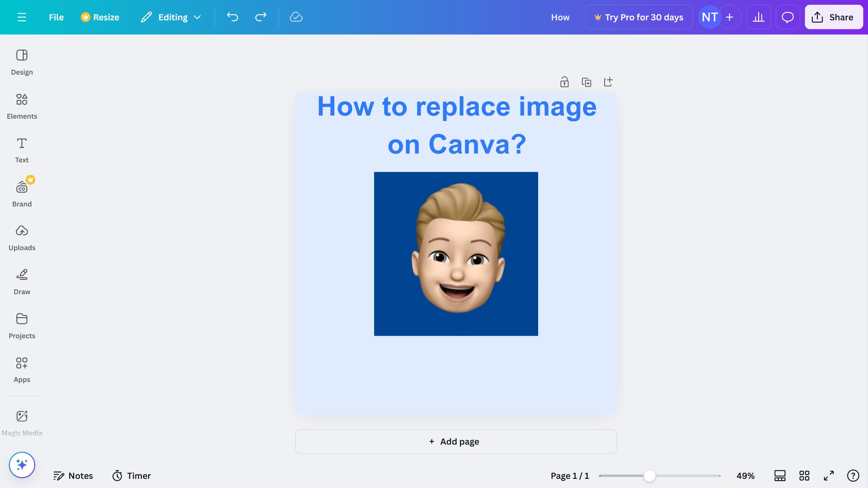Screen dimensions: 868x488
Task: Click Try Pro for 30 days
Action: [639, 17]
